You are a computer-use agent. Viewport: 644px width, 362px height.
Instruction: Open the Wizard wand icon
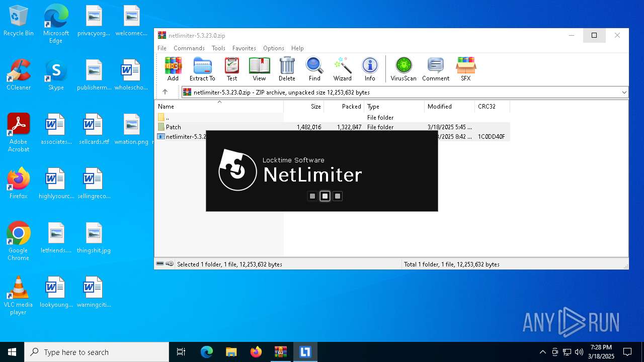tap(342, 69)
